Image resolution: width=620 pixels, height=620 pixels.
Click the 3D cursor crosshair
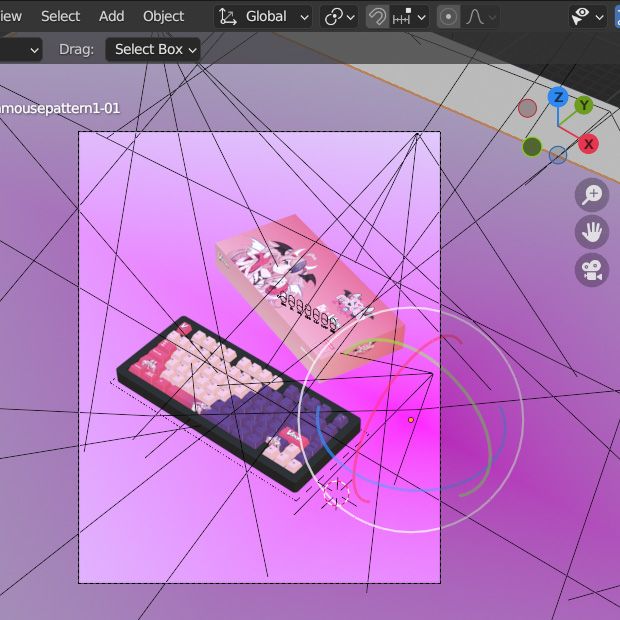[x=336, y=493]
